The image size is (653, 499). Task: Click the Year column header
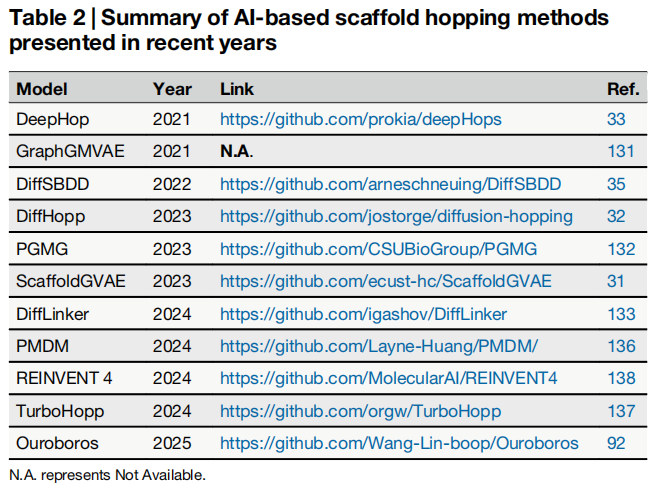tap(172, 89)
